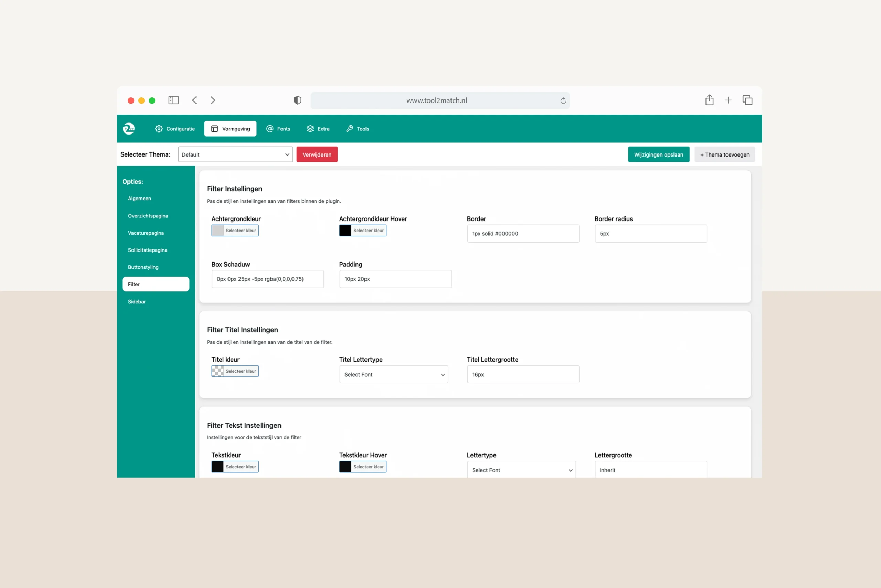
Task: Click the Configuratie gear icon
Action: click(x=159, y=129)
